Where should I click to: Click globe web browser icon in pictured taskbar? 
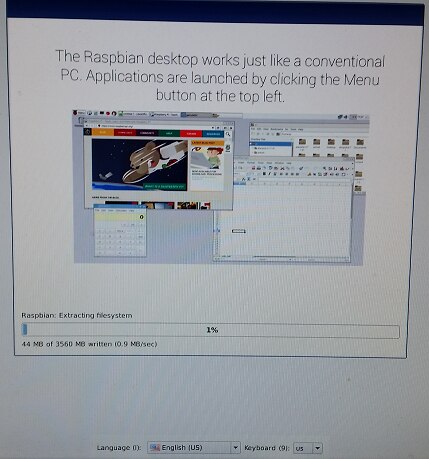click(90, 113)
